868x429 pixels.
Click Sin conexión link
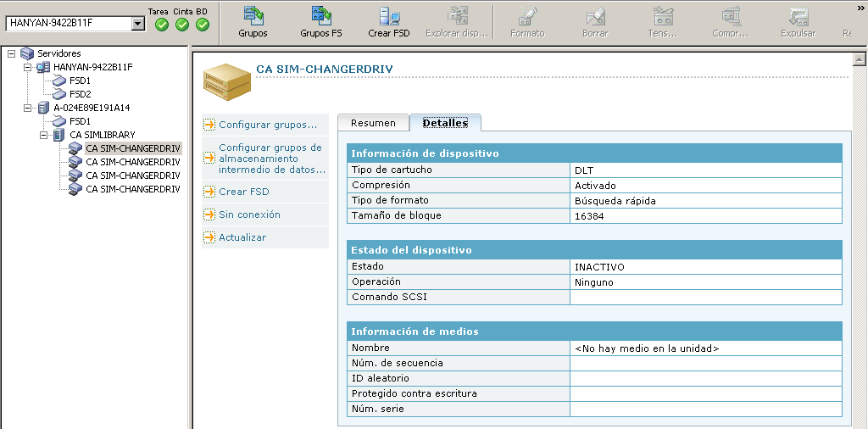pos(250,214)
